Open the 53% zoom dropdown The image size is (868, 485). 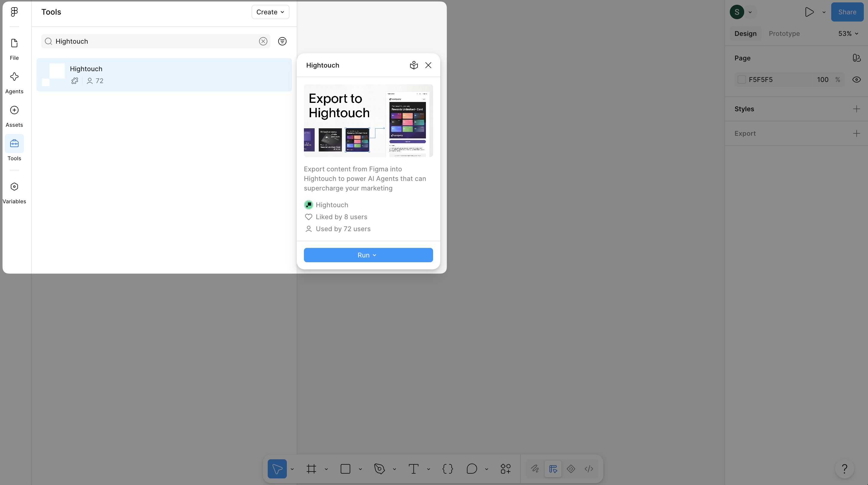[x=848, y=33]
